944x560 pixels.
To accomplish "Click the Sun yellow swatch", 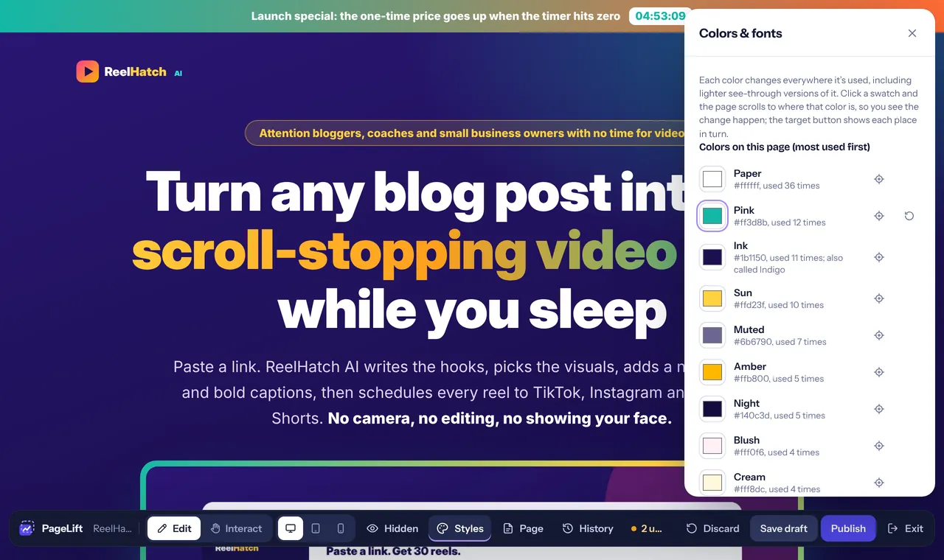I will pyautogui.click(x=712, y=298).
